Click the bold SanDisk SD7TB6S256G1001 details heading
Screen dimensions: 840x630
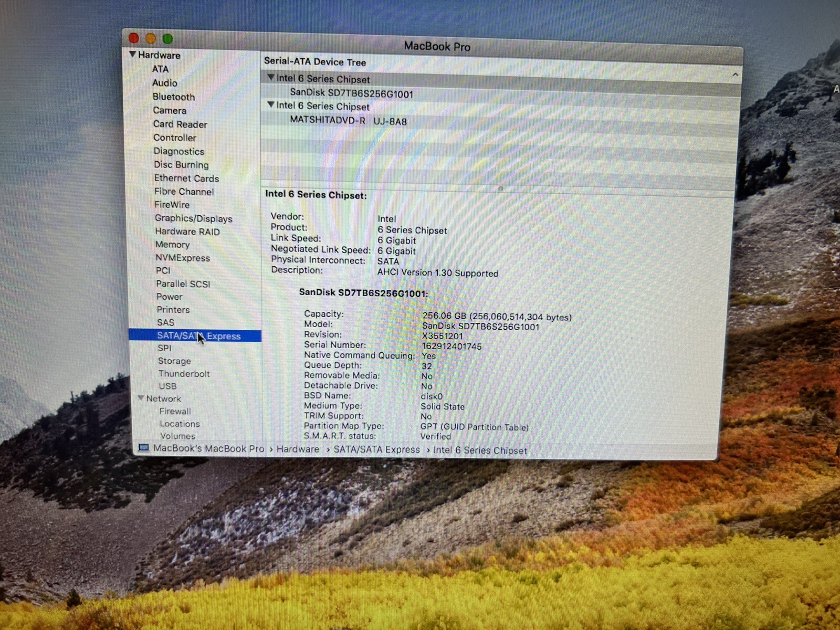coord(363,292)
